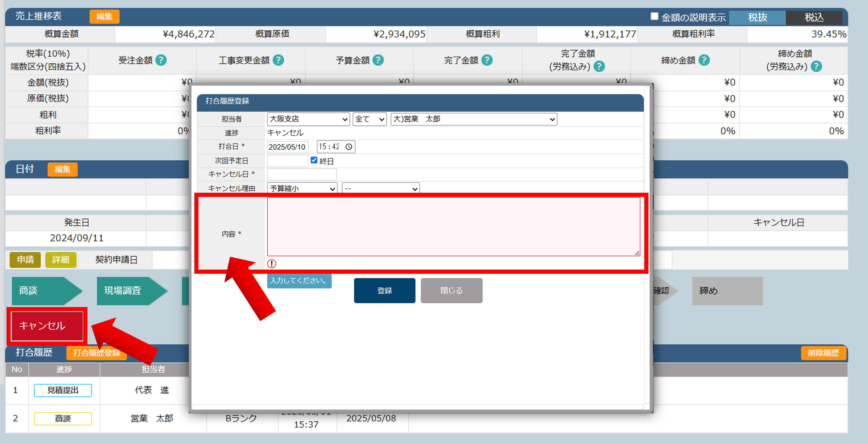The width and height of the screenshot is (868, 444).
Task: Click help icon next to 受注金額
Action: click(x=161, y=60)
